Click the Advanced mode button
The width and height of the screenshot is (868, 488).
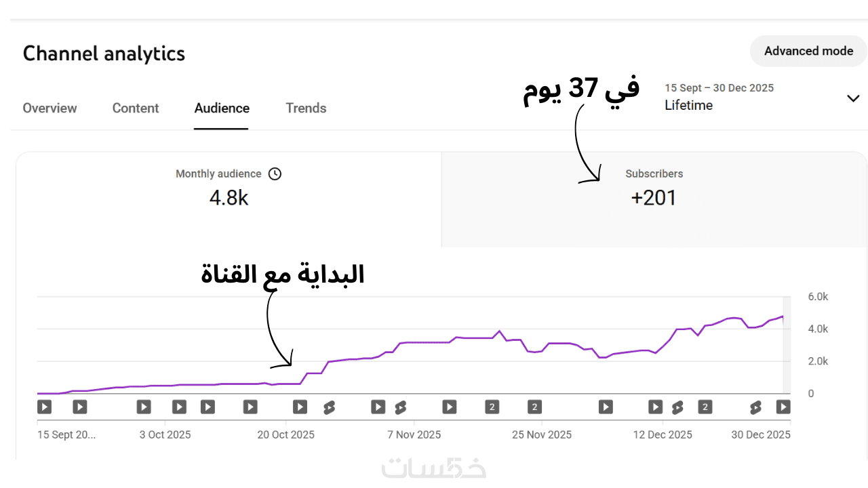808,51
